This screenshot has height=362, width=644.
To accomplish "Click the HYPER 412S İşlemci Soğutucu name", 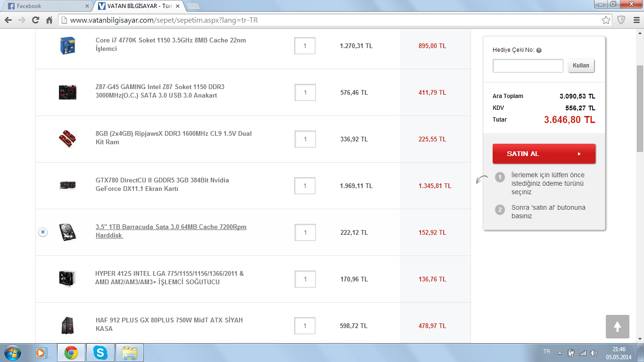I will click(x=170, y=278).
